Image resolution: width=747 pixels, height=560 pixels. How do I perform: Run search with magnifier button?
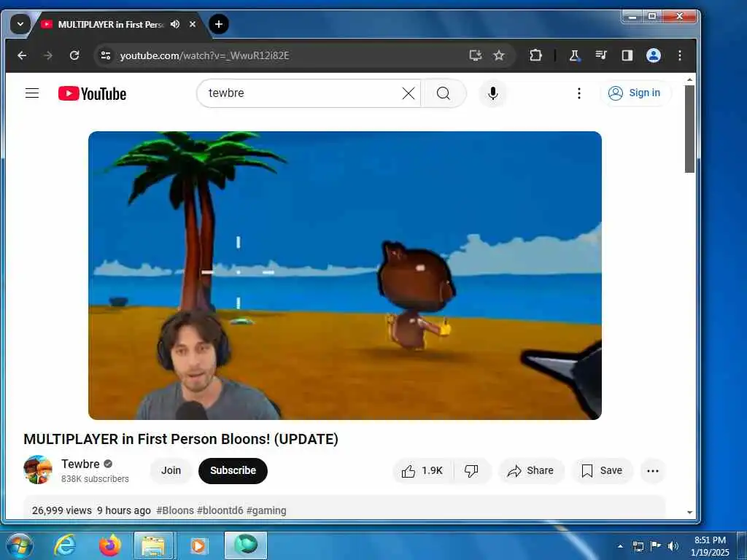444,93
